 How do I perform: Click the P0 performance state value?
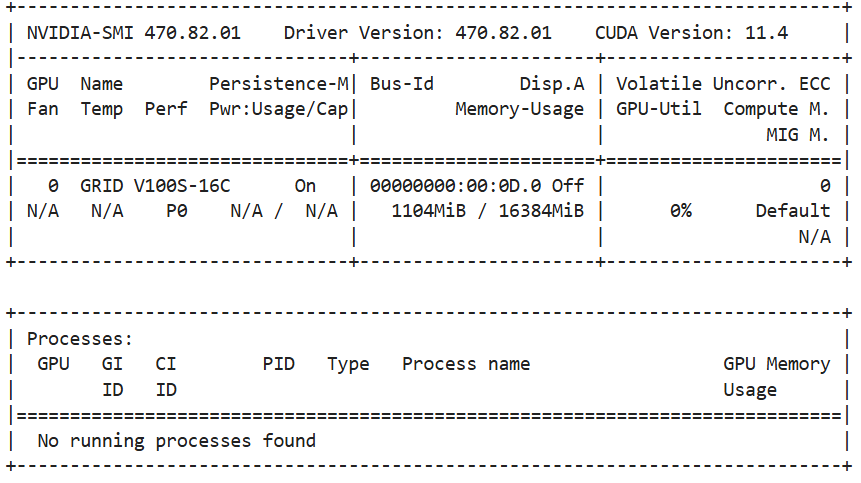click(x=177, y=211)
